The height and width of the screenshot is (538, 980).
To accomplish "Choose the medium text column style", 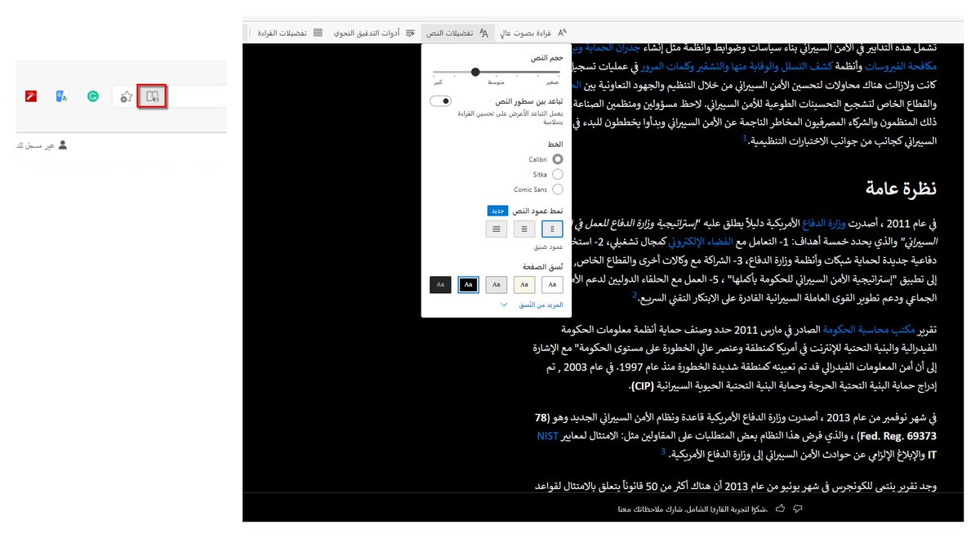I will tap(524, 229).
